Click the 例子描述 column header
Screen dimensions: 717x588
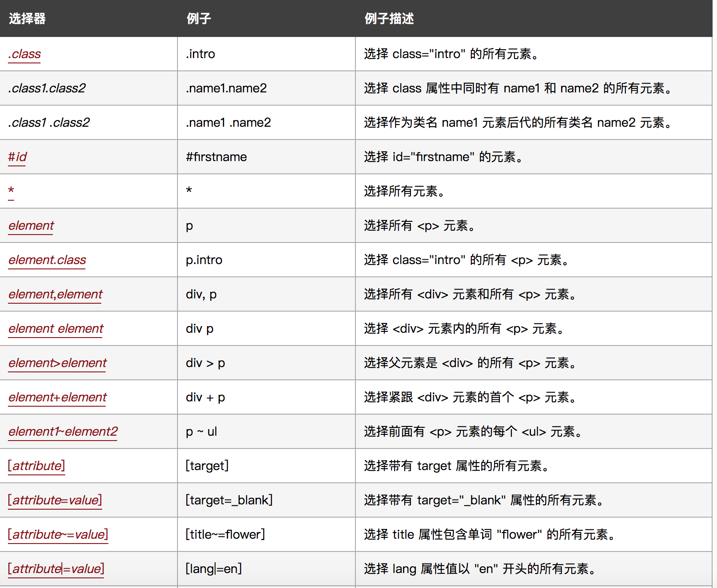[389, 18]
